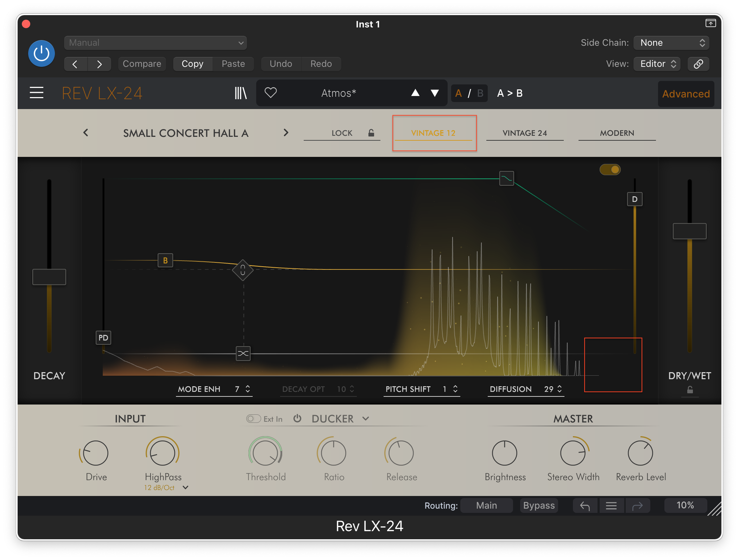Screen dimensions: 739x560
Task: Toggle the plugin power bypass button
Action: (42, 53)
